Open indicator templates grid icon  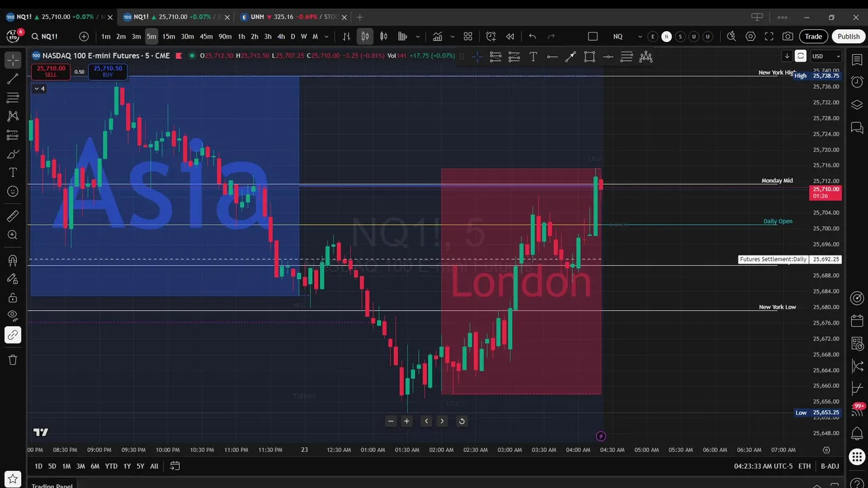point(468,37)
